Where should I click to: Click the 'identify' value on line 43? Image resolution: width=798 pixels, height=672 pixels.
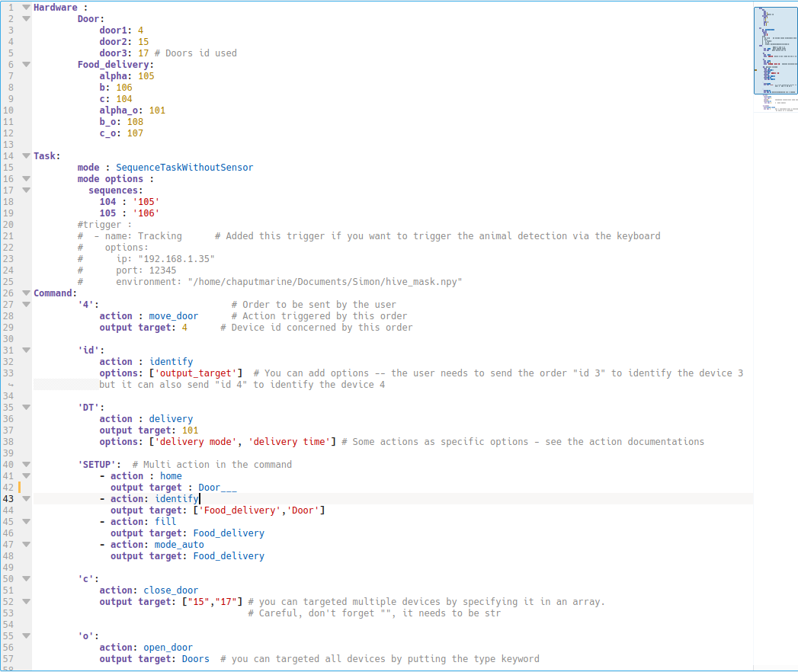177,499
